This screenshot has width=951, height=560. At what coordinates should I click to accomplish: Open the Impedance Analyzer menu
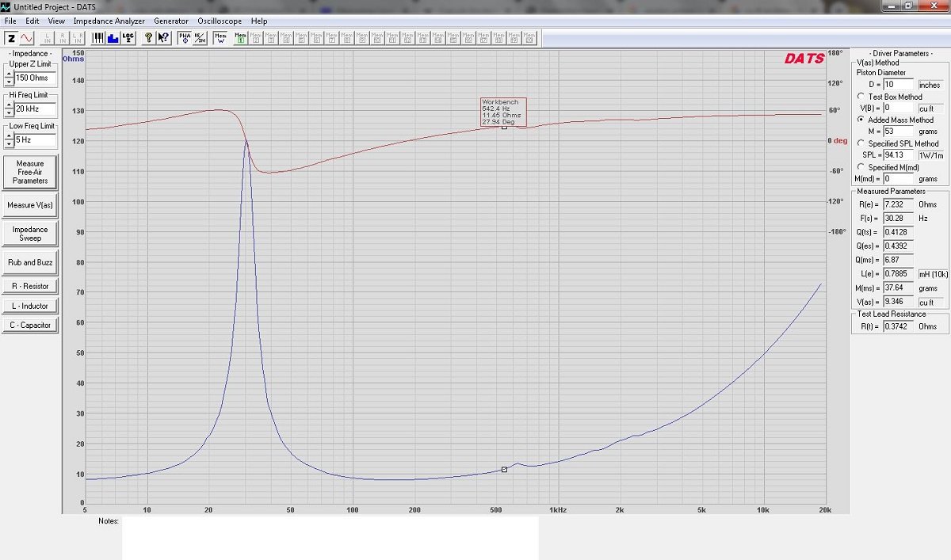click(109, 21)
